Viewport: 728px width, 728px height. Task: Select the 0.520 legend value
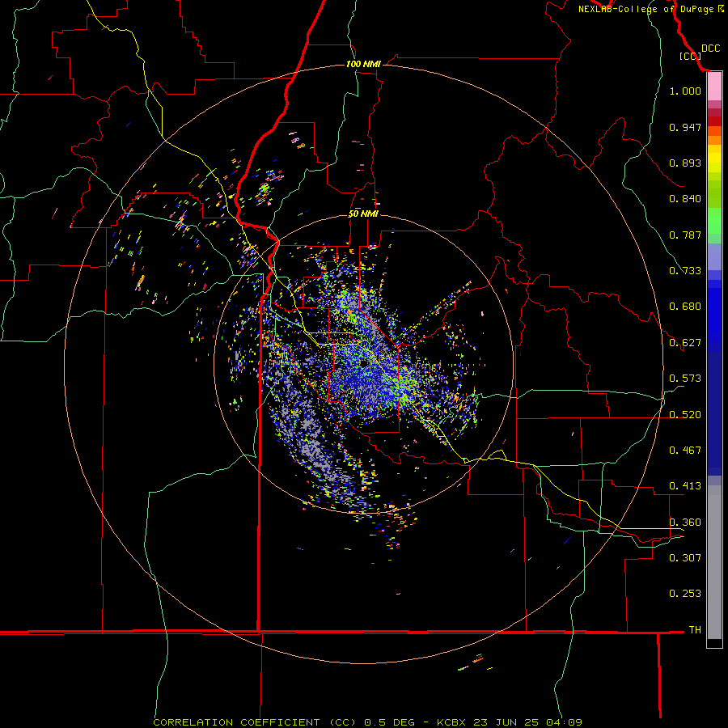coord(685,415)
